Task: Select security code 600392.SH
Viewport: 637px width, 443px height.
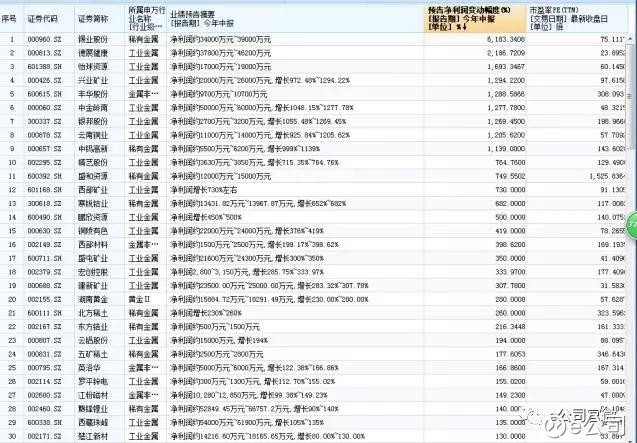Action: [45, 176]
